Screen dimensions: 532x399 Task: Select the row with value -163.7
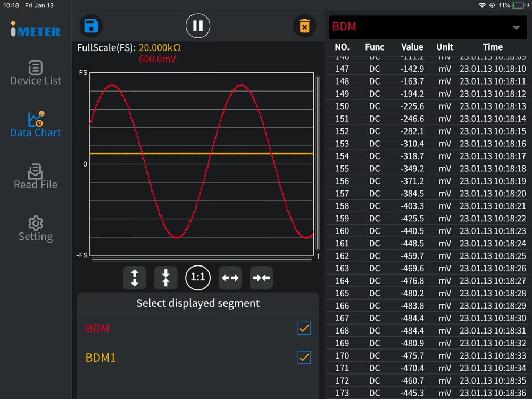click(428, 81)
